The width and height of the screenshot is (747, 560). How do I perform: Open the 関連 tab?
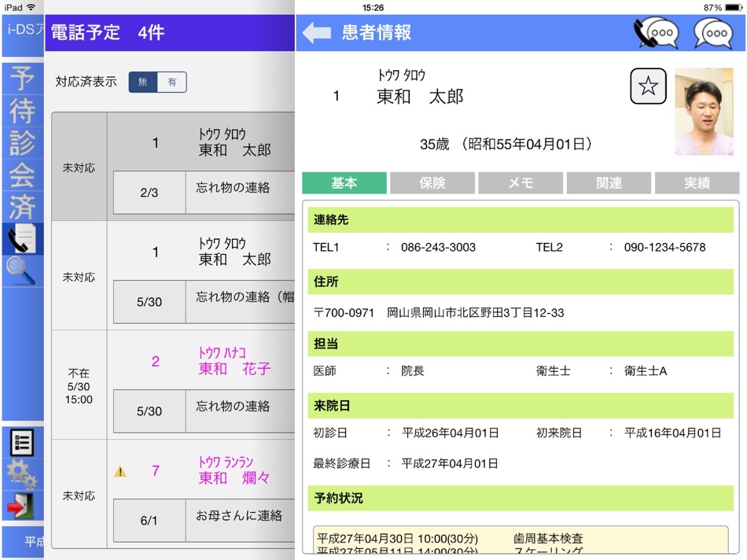tap(609, 183)
